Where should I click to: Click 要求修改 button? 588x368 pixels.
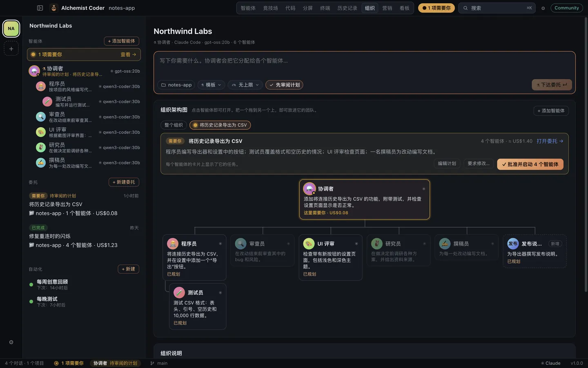pos(478,164)
